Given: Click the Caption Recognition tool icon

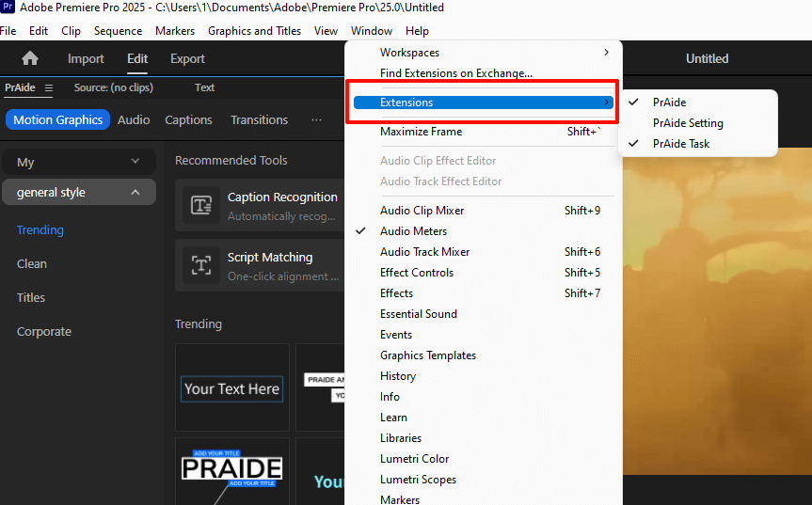Looking at the screenshot, I should [201, 205].
